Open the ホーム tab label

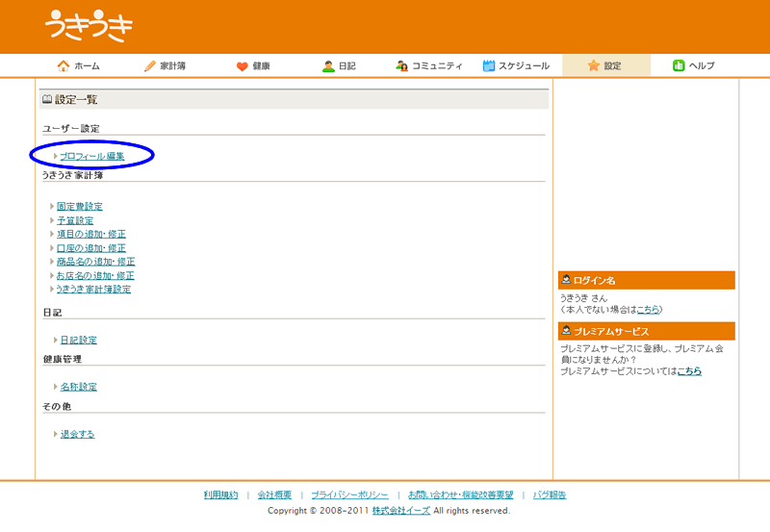pyautogui.click(x=87, y=65)
